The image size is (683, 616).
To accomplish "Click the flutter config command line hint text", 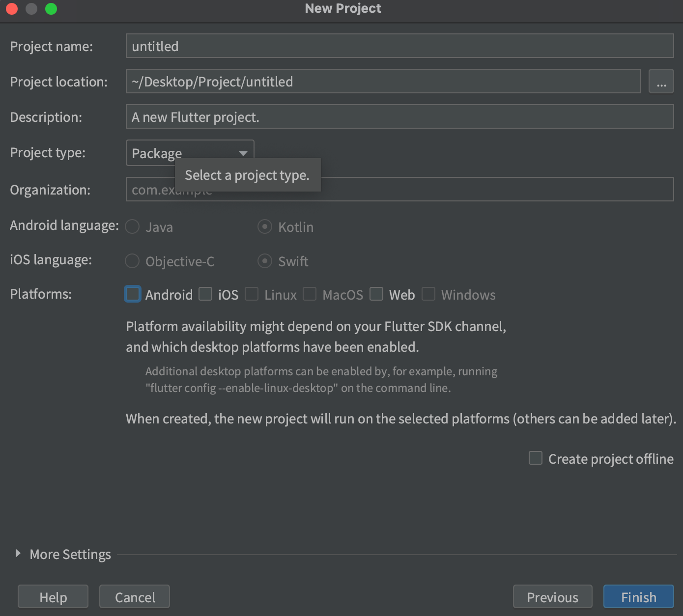I will [321, 380].
